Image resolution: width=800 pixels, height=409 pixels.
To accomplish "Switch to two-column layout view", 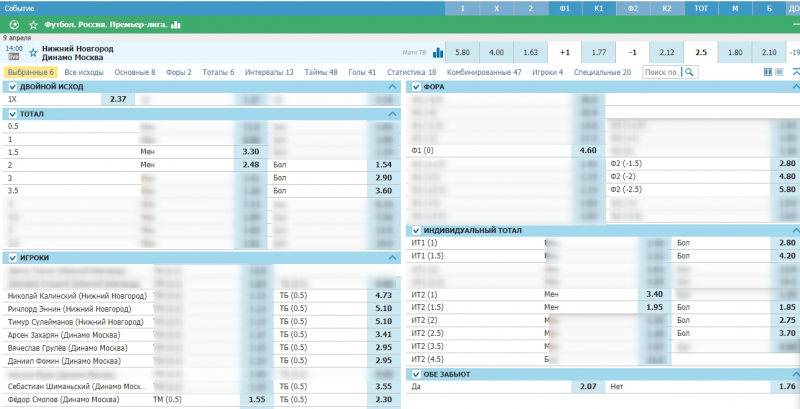I will (767, 73).
